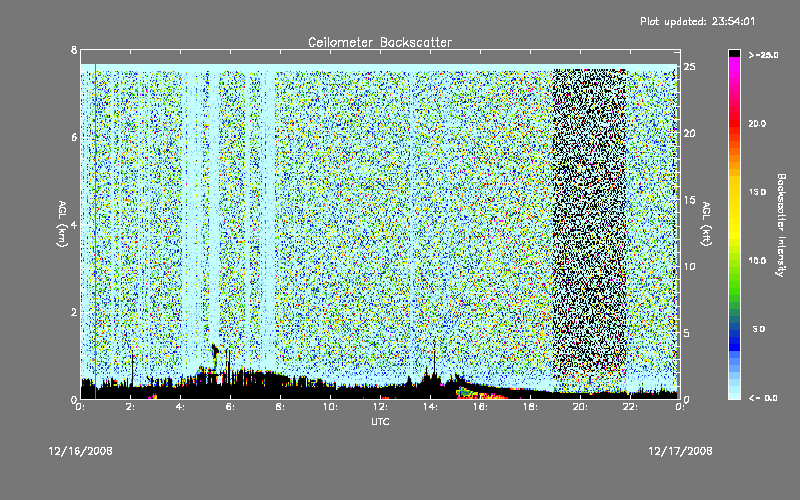Click the green section of the colorbar
The height and width of the screenshot is (500, 800).
point(734,283)
